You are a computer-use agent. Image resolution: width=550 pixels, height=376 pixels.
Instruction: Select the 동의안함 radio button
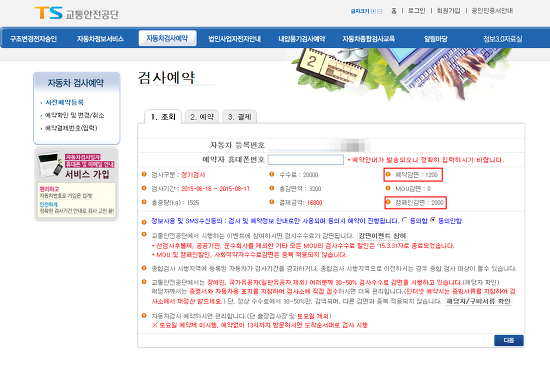(x=433, y=220)
